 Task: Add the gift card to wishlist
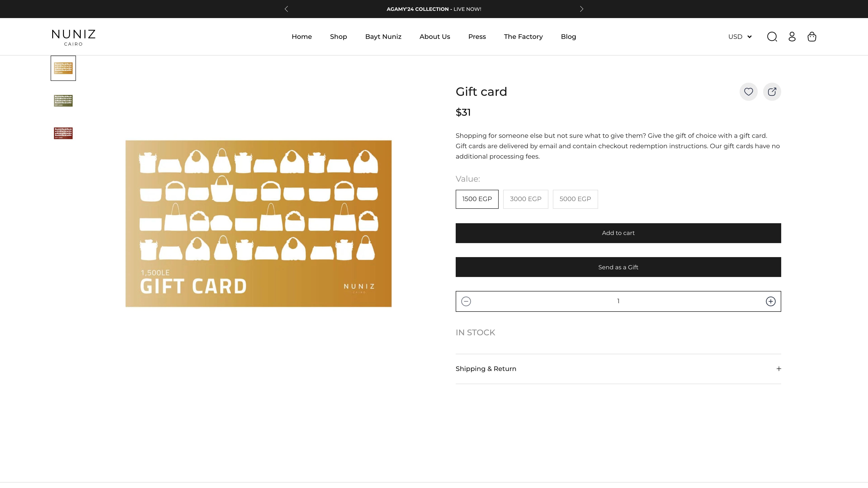[x=748, y=91]
